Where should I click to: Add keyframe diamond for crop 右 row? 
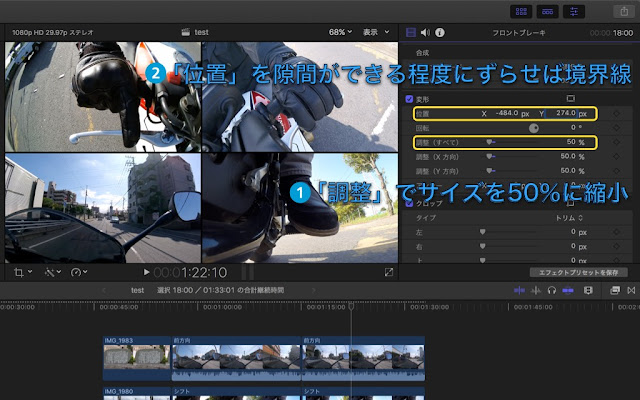(616, 247)
